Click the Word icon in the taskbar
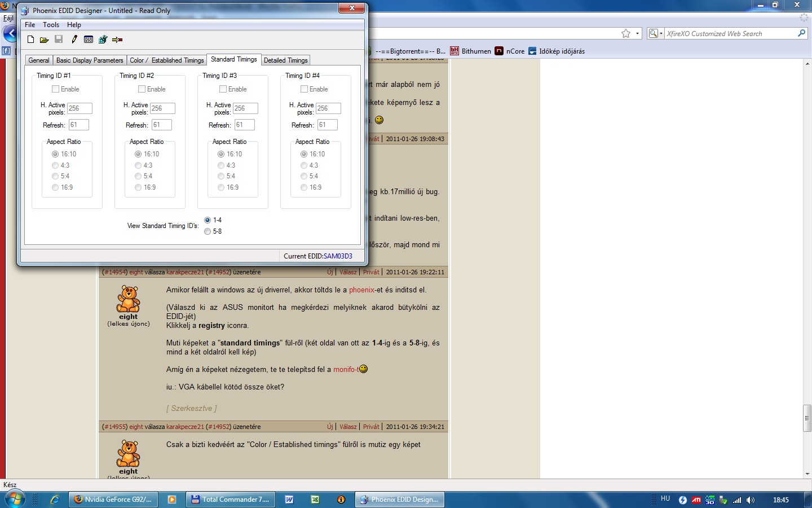Viewport: 812px width, 508px height. (289, 500)
